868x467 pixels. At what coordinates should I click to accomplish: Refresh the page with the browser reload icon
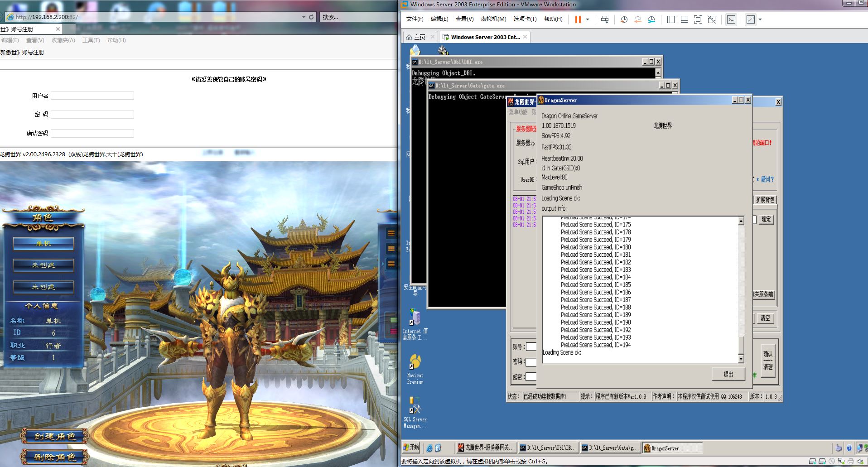311,17
